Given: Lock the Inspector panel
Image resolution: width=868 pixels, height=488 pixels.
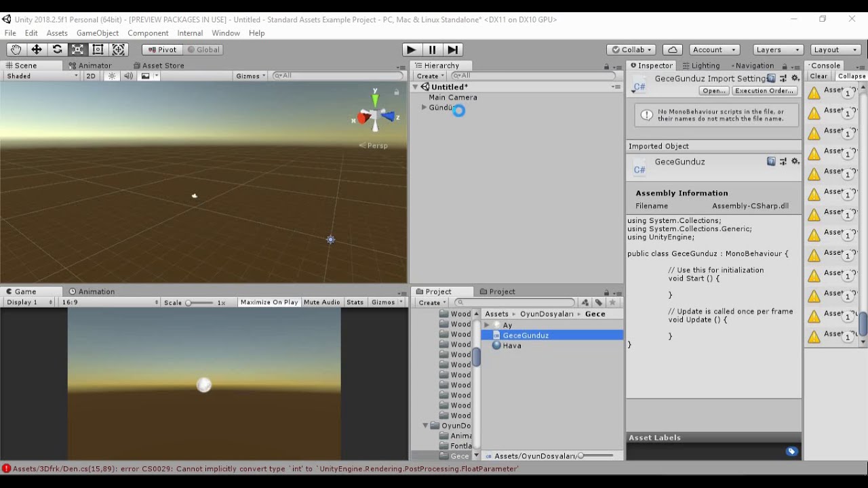Looking at the screenshot, I should pyautogui.click(x=785, y=66).
